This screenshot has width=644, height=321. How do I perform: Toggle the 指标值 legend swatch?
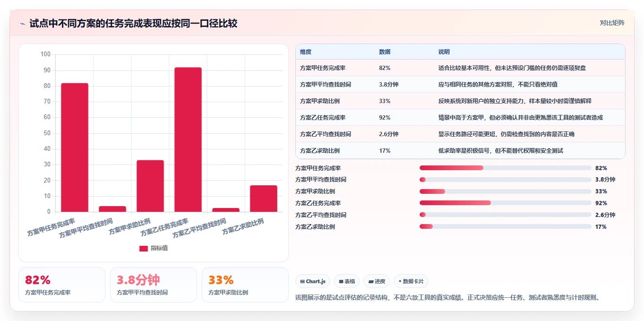point(144,249)
